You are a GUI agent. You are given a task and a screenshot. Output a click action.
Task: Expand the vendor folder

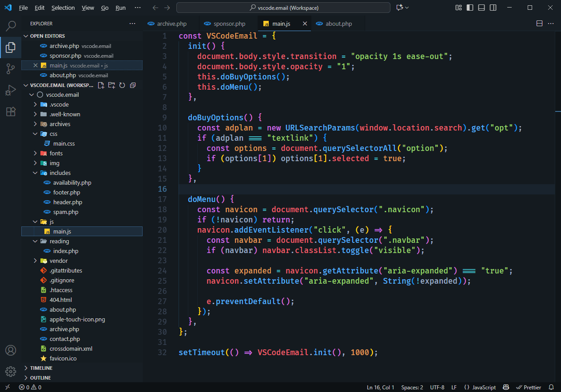click(x=35, y=261)
